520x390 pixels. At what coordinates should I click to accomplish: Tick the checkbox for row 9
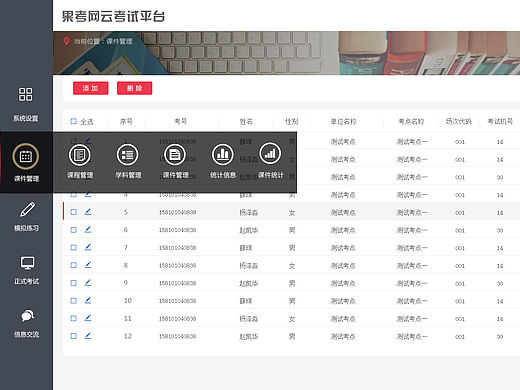click(x=74, y=283)
